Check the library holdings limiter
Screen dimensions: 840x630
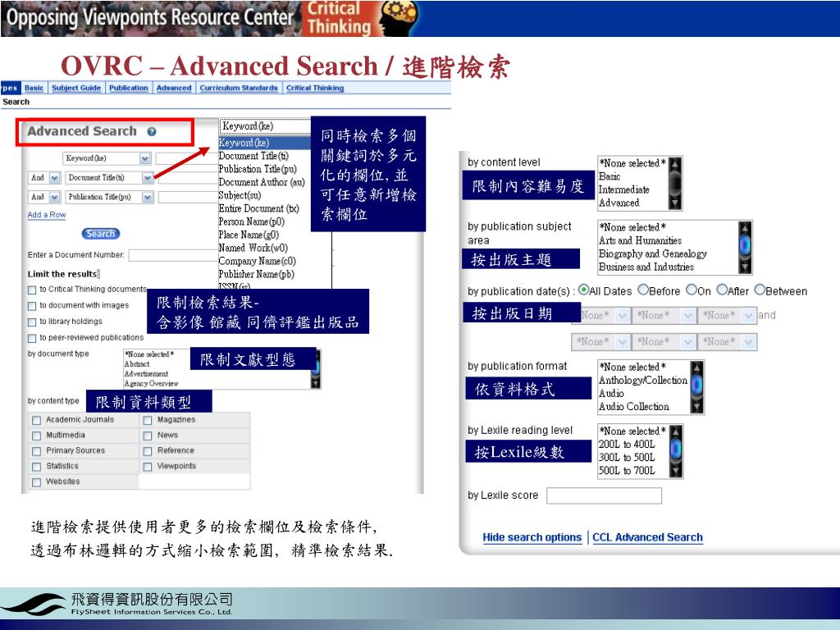click(32, 322)
